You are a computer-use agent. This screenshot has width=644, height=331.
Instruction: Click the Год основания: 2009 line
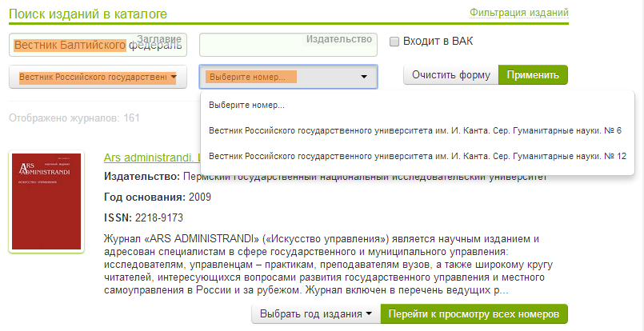point(156,197)
